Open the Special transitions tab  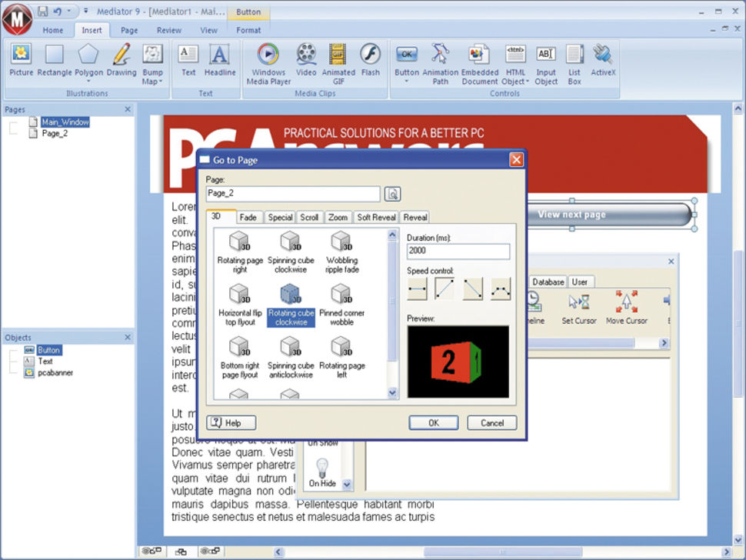click(x=280, y=218)
